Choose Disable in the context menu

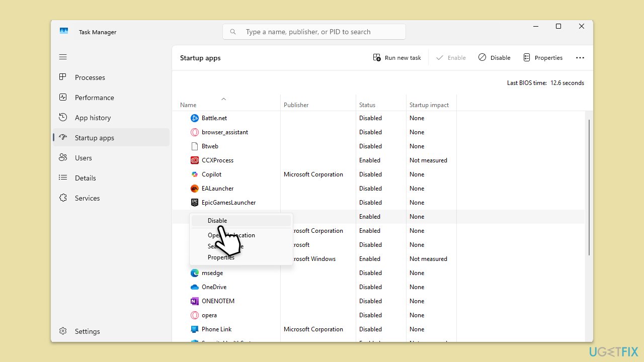[x=217, y=221]
